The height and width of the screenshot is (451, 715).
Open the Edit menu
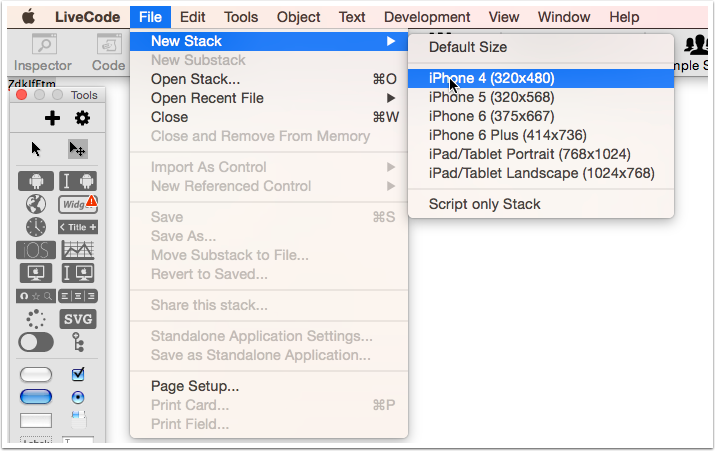click(x=192, y=17)
